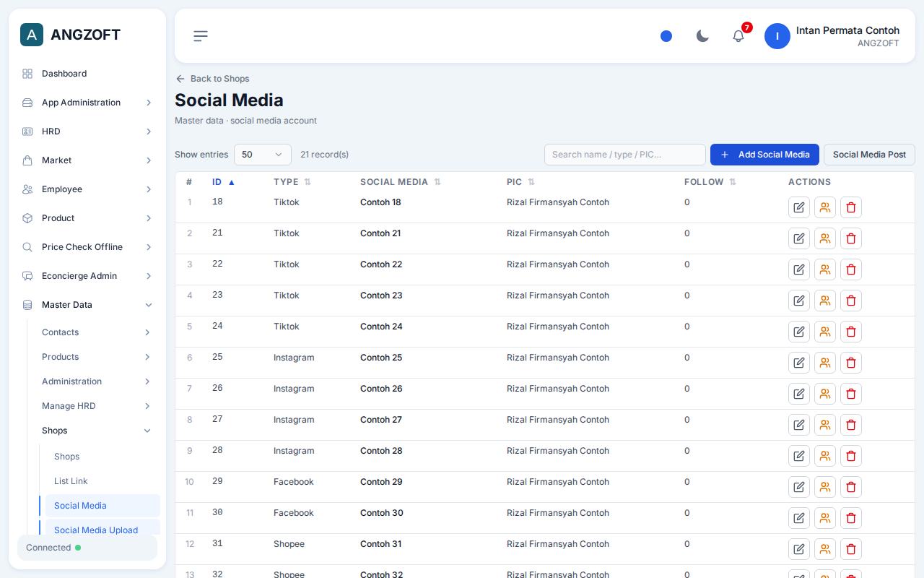
Task: Delete the Contoh 30 entry
Action: pos(851,518)
